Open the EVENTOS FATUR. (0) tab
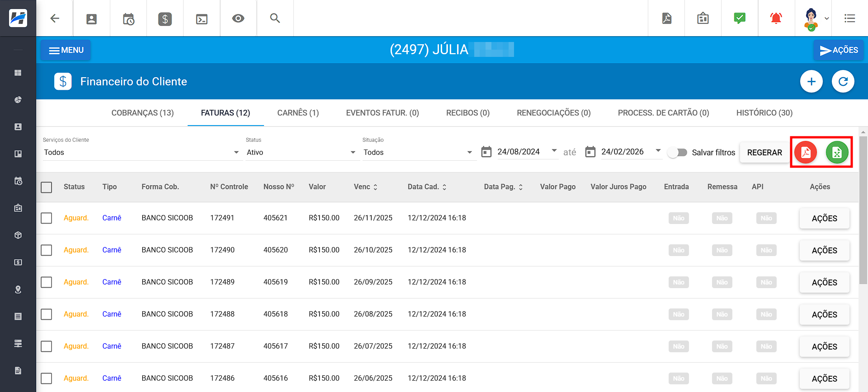The height and width of the screenshot is (392, 868). coord(382,113)
